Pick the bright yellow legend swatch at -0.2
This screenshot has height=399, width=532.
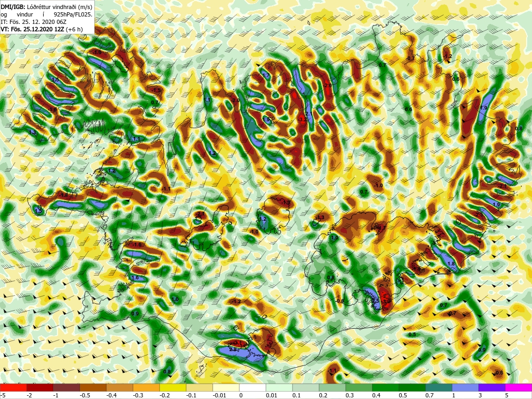coord(173,387)
